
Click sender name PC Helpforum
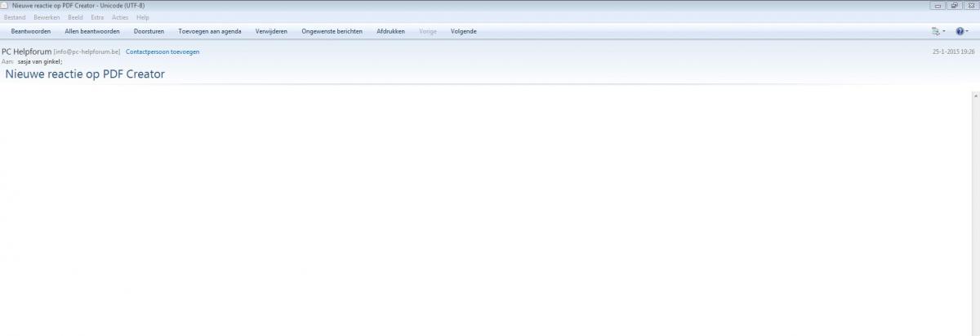[x=26, y=52]
